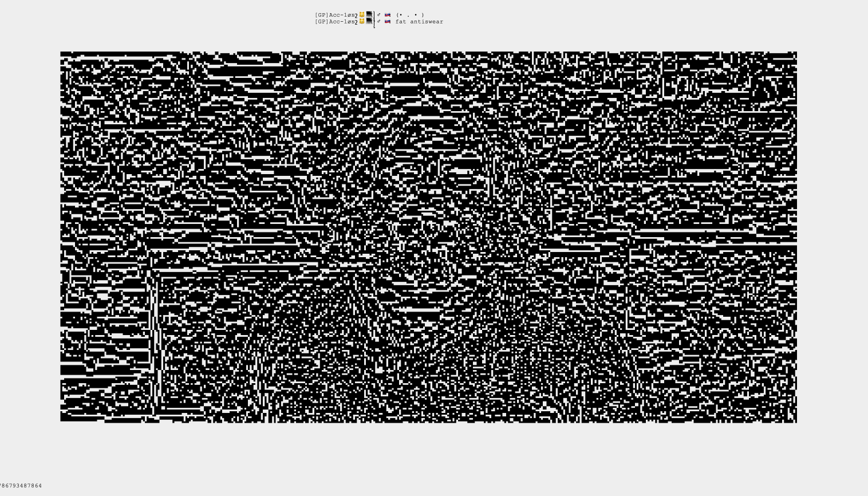Click the male symbol before 'fat antiswear'
The height and width of the screenshot is (496, 868).
click(x=379, y=22)
